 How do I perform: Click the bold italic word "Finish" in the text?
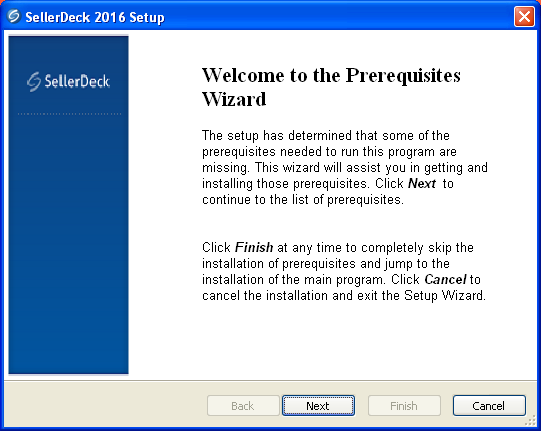(254, 247)
